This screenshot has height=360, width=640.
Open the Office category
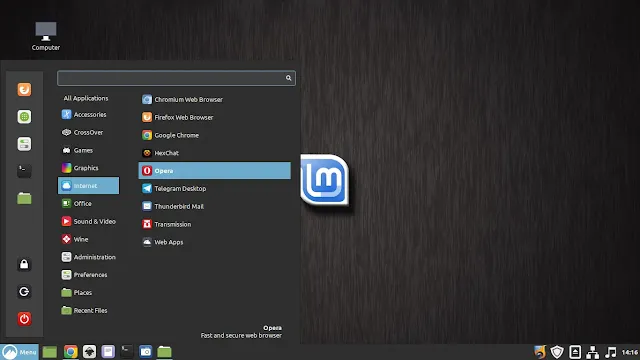(88, 203)
